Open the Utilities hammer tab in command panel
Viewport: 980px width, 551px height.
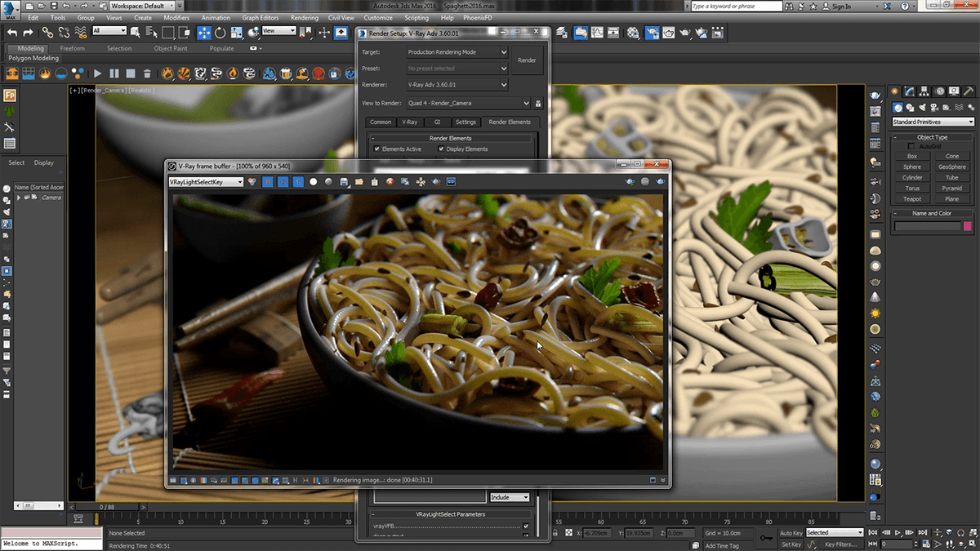point(969,91)
